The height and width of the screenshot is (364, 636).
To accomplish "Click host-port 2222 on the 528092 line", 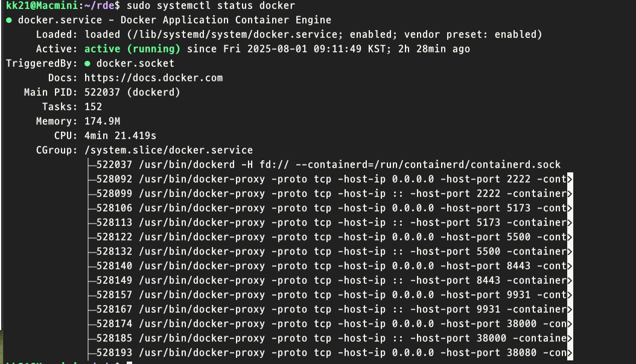I will [518, 179].
